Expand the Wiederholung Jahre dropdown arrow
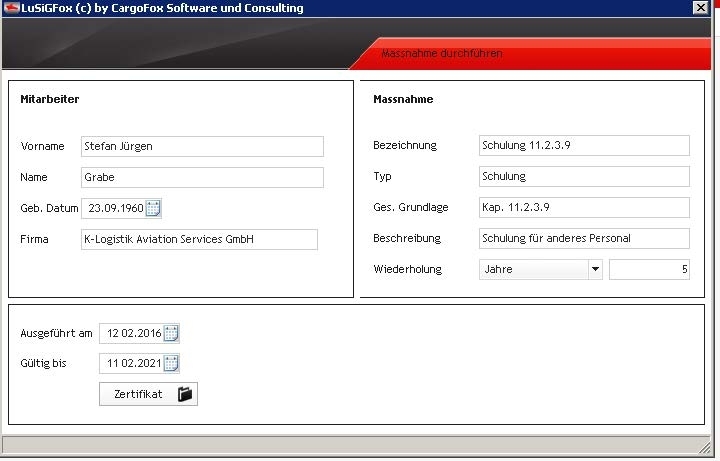This screenshot has height=461, width=720. tap(595, 270)
